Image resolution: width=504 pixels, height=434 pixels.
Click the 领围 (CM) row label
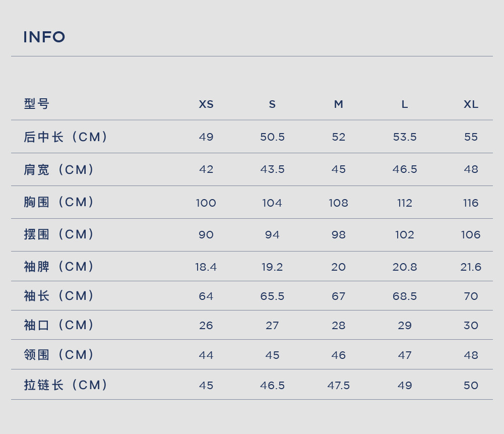tap(59, 355)
